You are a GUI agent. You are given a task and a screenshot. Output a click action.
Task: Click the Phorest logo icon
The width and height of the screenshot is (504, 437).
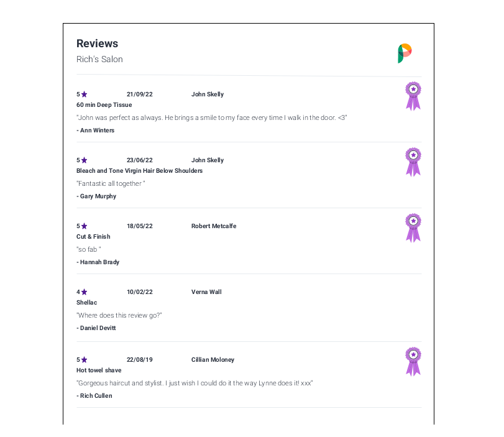[405, 53]
